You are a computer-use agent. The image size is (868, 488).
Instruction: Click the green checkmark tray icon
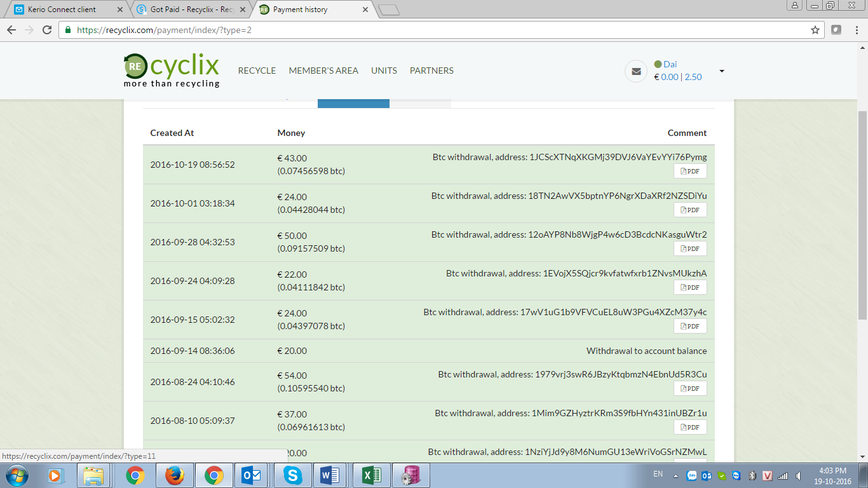point(721,475)
